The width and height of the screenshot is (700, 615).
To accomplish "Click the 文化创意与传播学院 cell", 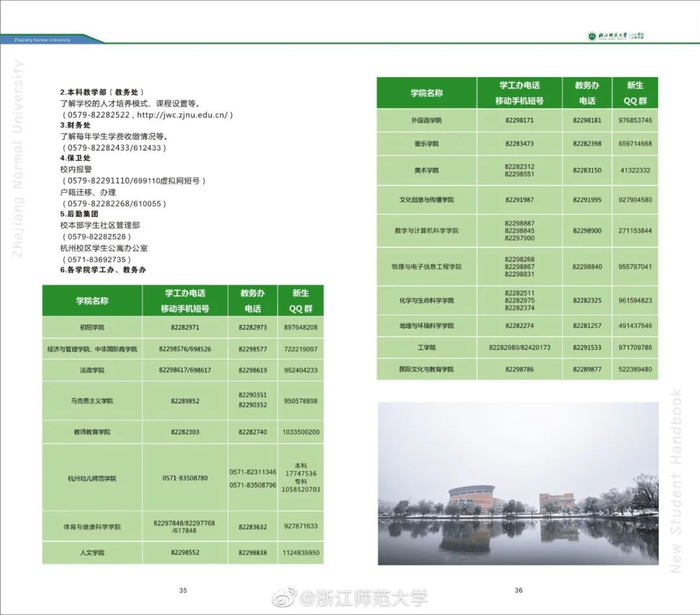I will click(426, 199).
